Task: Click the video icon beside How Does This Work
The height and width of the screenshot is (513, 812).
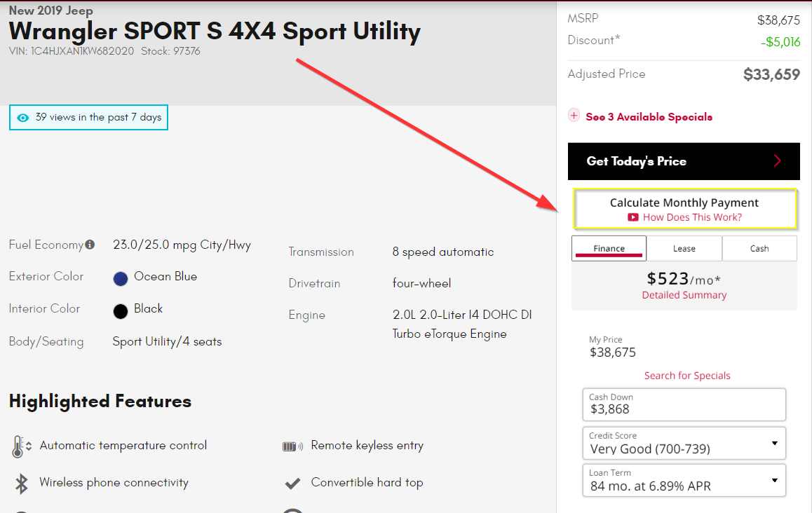Action: (632, 217)
